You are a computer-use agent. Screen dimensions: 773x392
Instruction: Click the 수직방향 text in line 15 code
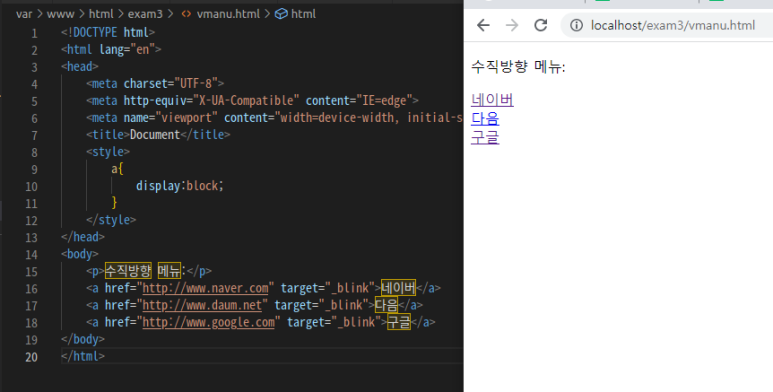coord(128,271)
